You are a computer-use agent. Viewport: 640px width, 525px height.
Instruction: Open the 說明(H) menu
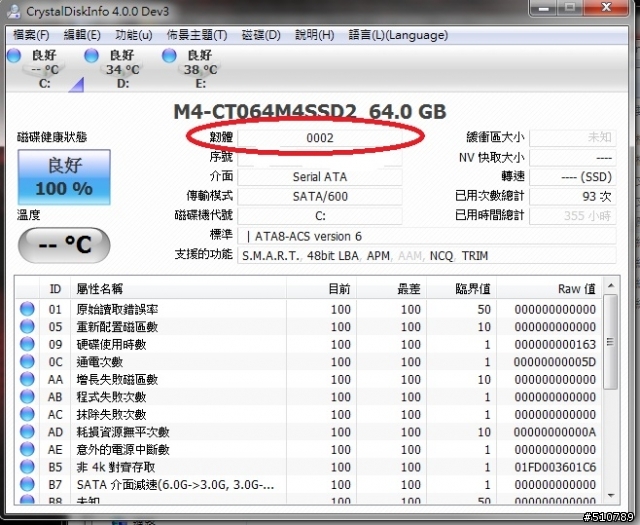314,35
